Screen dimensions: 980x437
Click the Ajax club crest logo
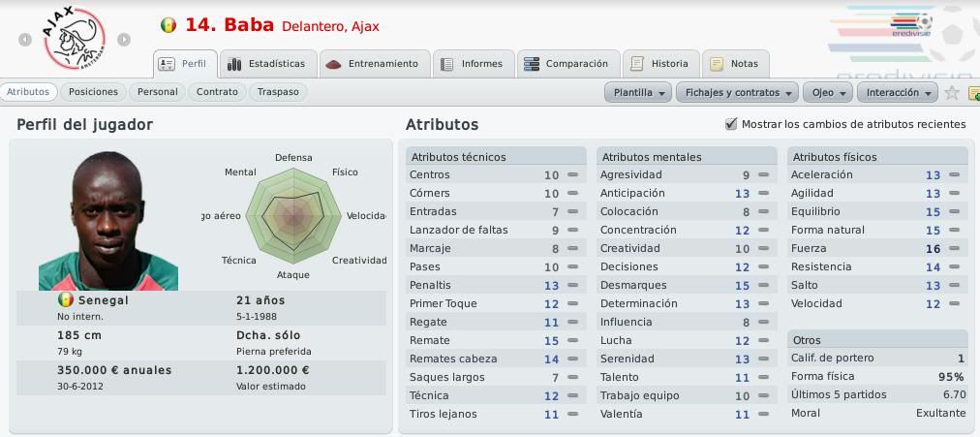74,38
